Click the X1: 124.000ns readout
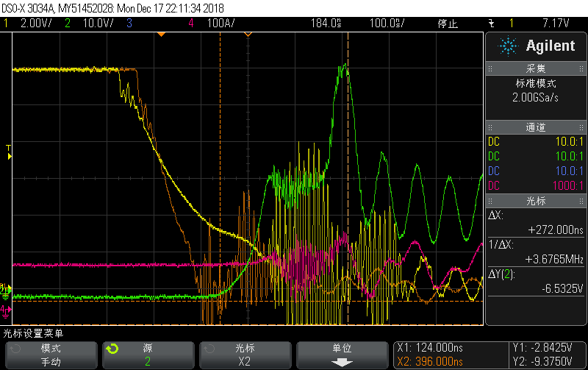 coord(430,348)
